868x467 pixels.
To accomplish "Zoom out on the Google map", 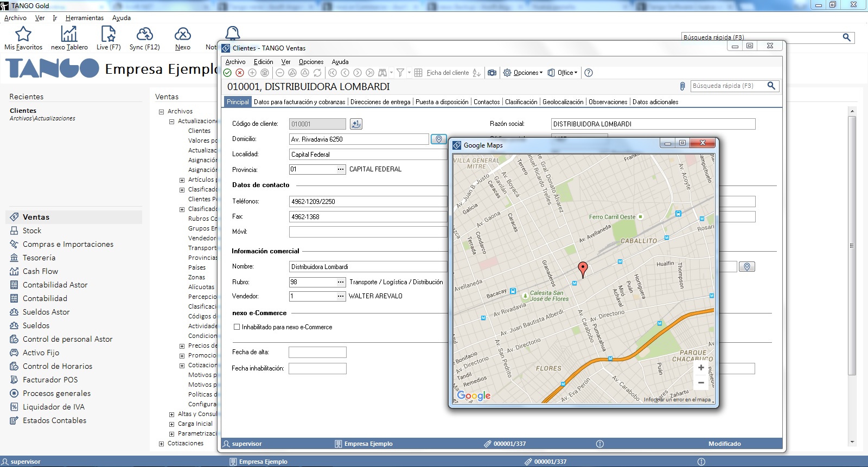I will tap(701, 382).
